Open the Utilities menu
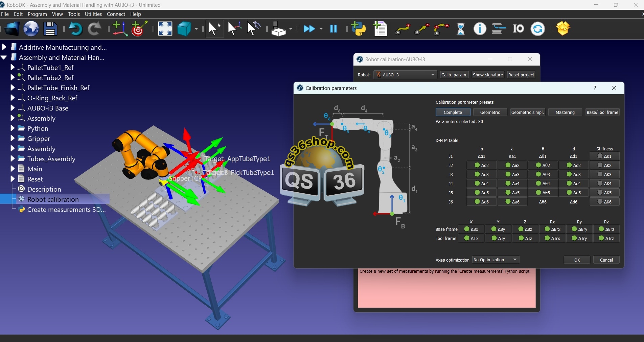 coord(93,14)
